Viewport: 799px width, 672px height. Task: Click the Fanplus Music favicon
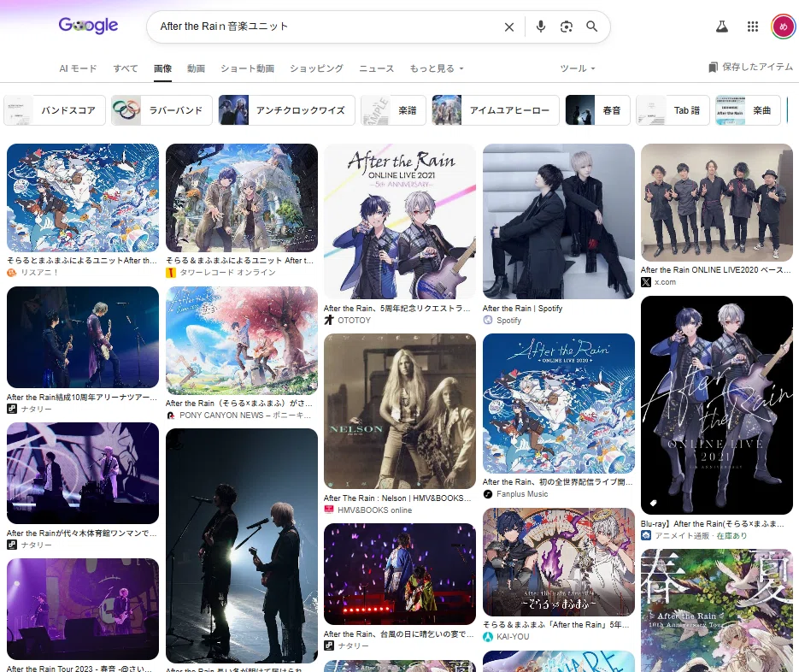click(488, 494)
